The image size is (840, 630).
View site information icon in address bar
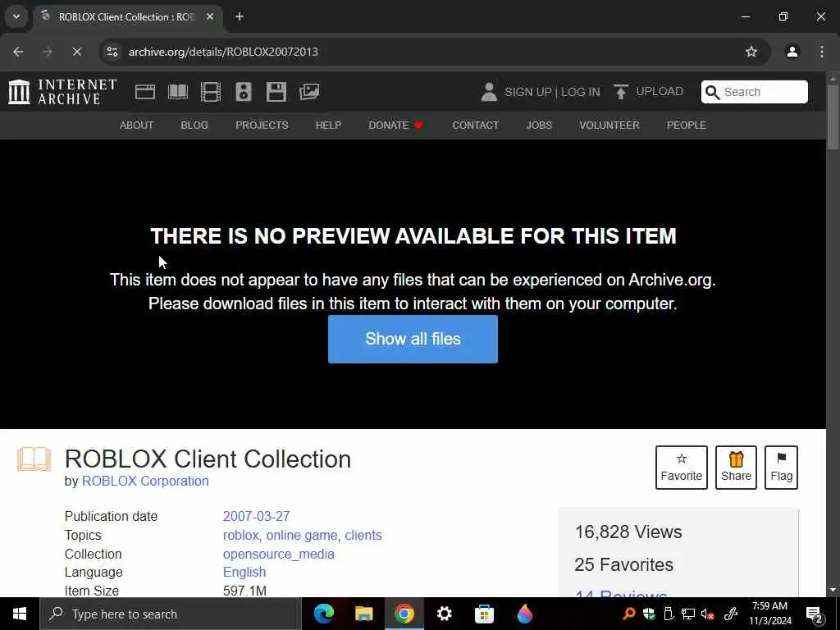[x=112, y=52]
